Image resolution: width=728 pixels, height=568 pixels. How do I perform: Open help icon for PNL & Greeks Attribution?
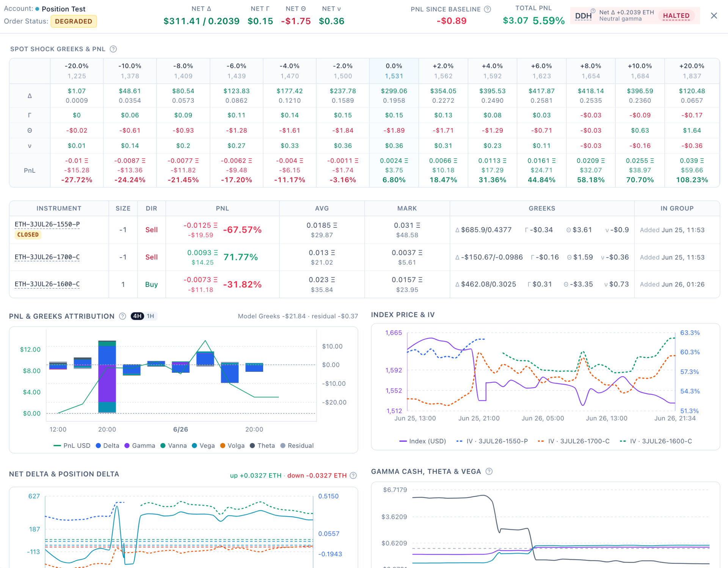point(122,316)
